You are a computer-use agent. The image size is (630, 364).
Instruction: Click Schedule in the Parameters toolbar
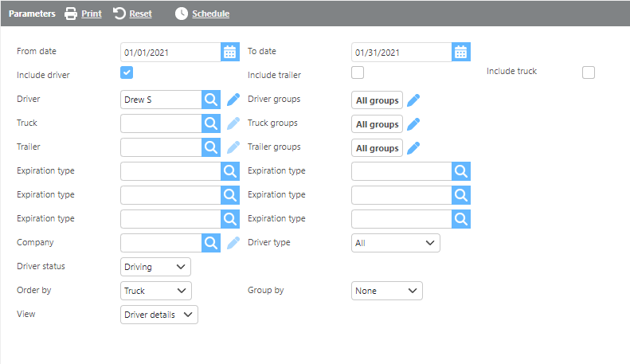point(202,14)
